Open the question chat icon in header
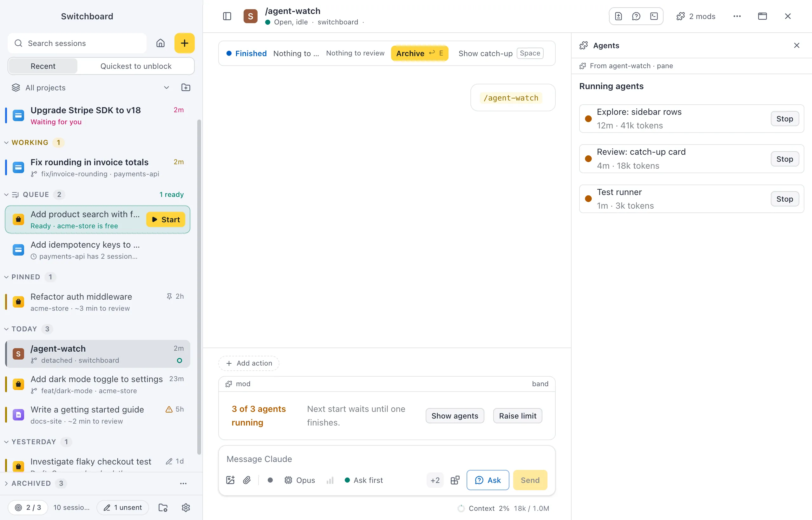This screenshot has width=812, height=520. tap(636, 16)
